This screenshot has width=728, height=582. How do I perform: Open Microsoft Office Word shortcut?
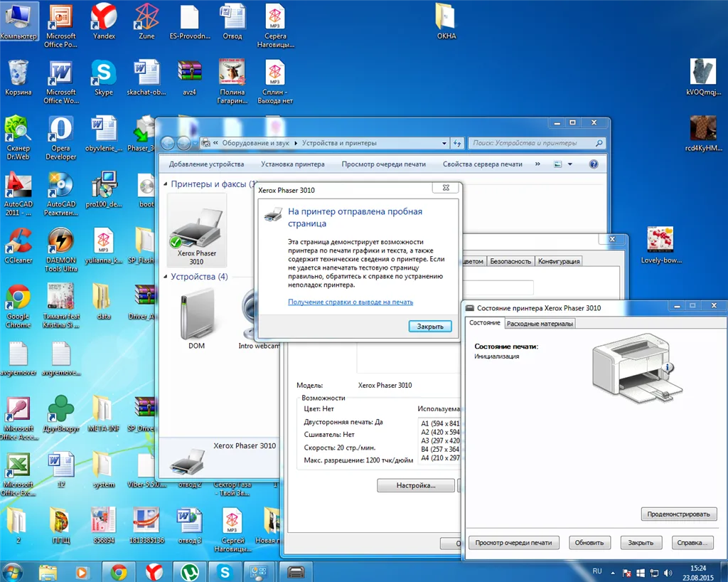pyautogui.click(x=61, y=81)
